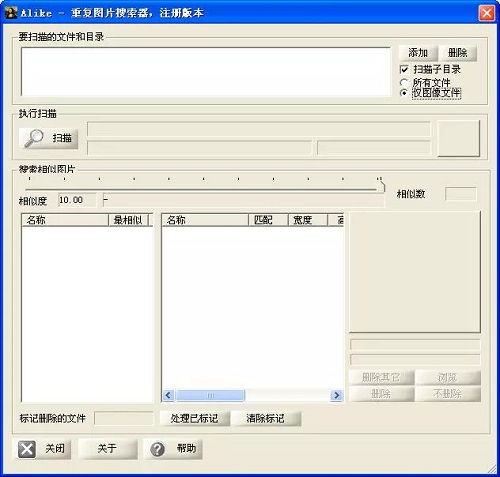Click the Alike app icon in title bar
The height and width of the screenshot is (477, 500).
[x=11, y=13]
